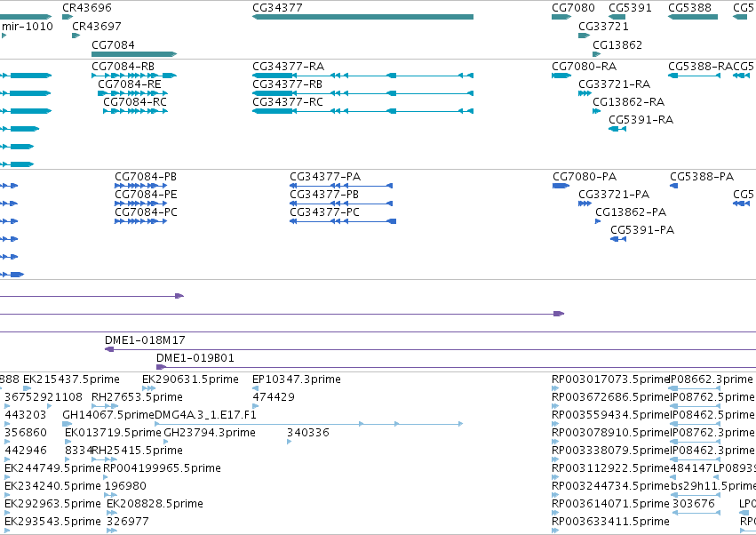Click the CG33721 gene label
Image resolution: width=756 pixels, height=535 pixels.
click(603, 26)
